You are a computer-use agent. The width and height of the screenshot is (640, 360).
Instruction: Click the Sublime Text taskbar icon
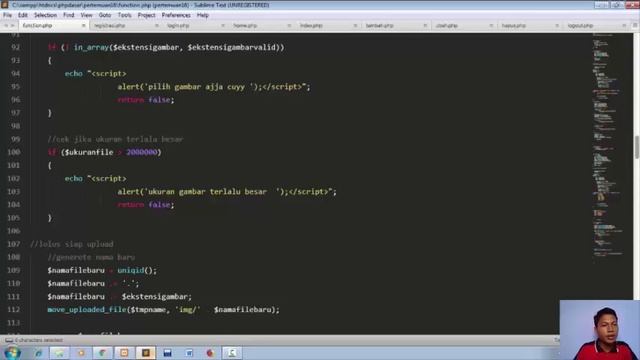[146, 353]
